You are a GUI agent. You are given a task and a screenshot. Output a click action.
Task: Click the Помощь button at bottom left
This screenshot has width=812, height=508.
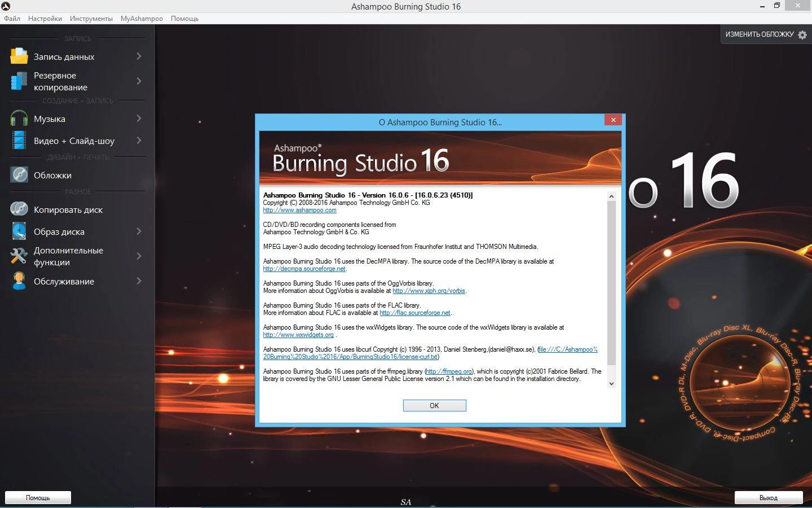[38, 497]
